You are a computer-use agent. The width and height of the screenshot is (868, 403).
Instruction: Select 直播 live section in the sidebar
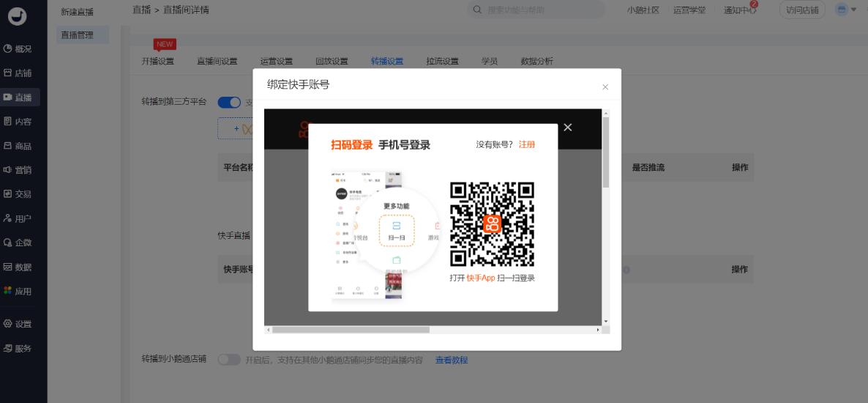(18, 97)
